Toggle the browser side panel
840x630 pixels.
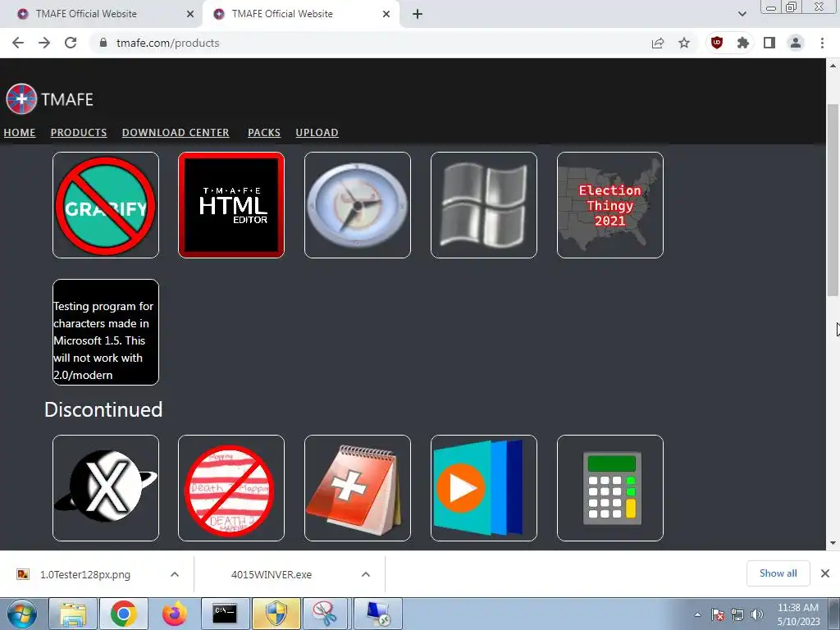[x=769, y=43]
